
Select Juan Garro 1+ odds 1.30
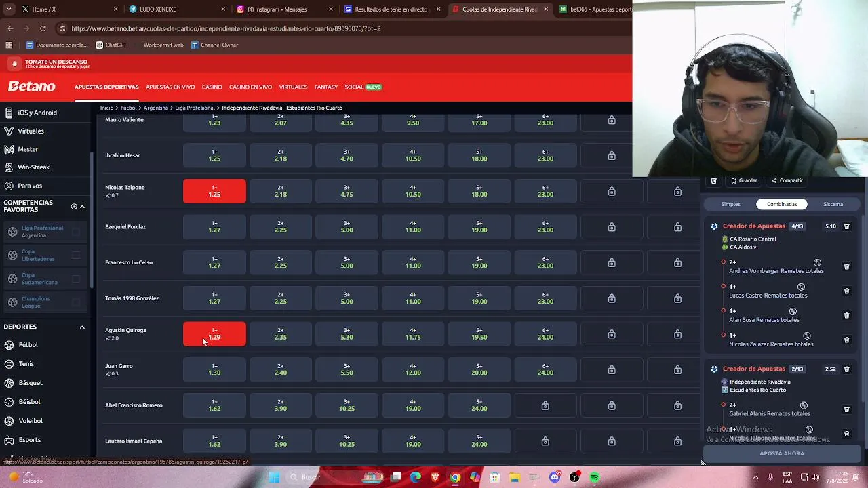click(214, 369)
